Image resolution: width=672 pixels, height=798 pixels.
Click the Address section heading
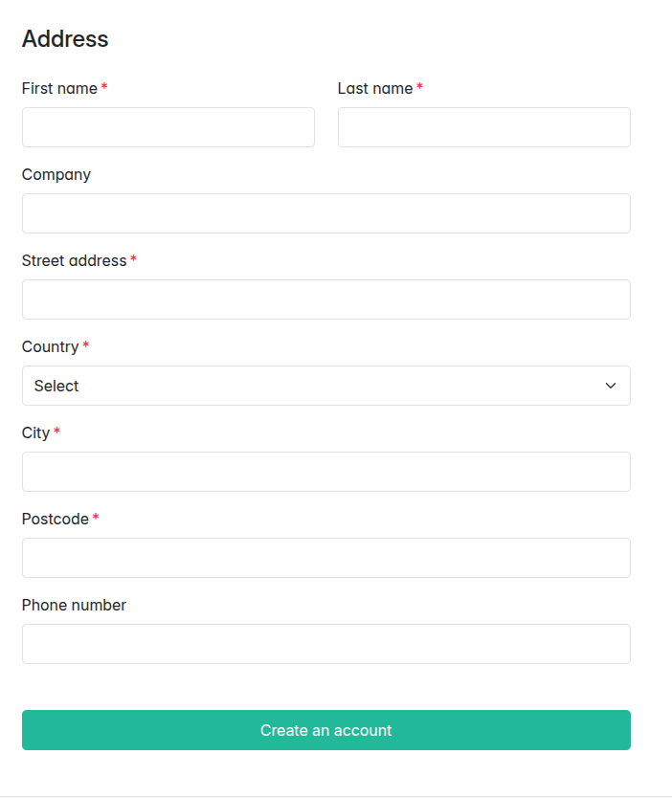pyautogui.click(x=65, y=39)
